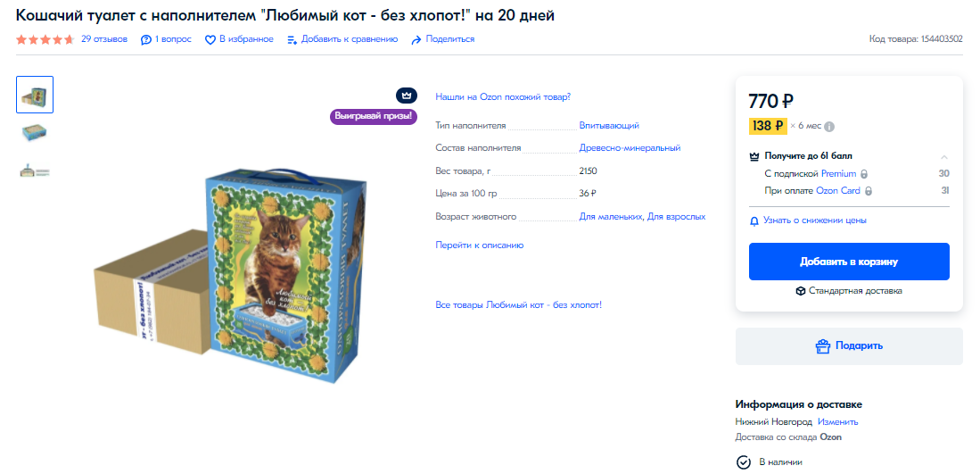Screen dimensions: 980x474
Task: Change delivery city via Изменить link
Action: pyautogui.click(x=837, y=421)
